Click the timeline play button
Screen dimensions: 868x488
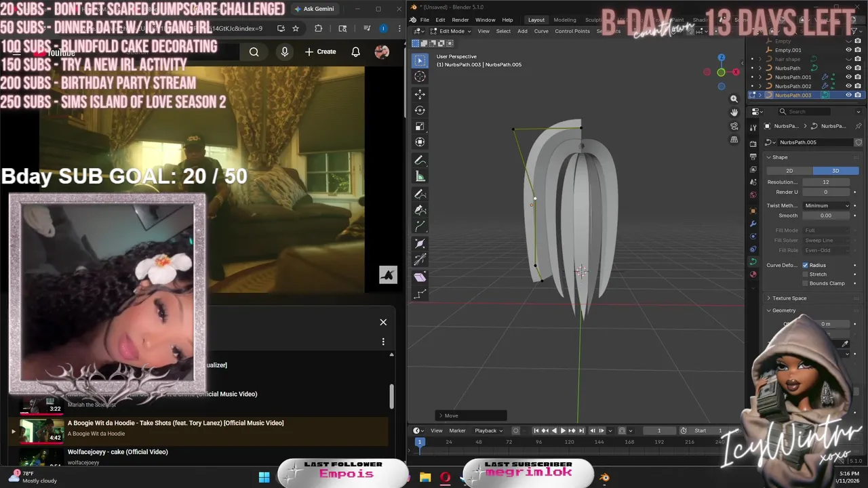pos(562,430)
